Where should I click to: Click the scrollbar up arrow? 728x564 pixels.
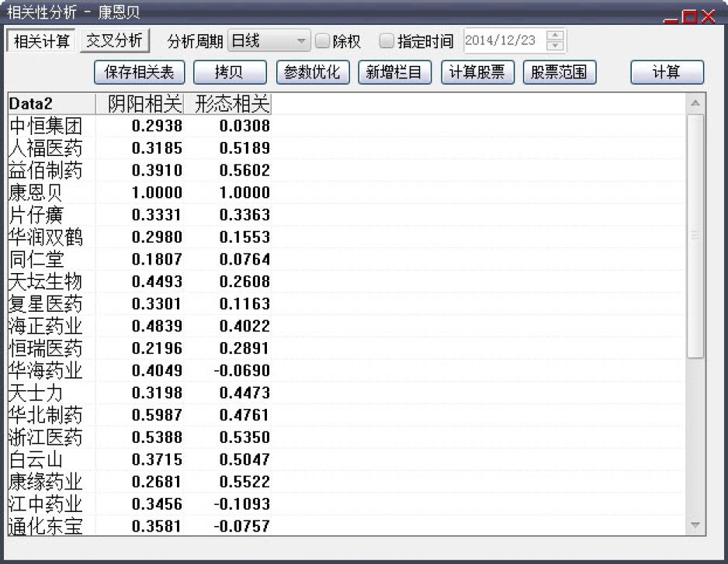coord(695,102)
